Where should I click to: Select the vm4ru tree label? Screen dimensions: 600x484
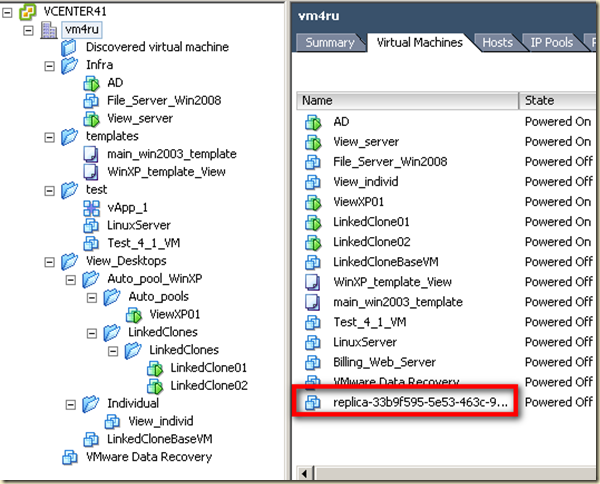pos(82,29)
